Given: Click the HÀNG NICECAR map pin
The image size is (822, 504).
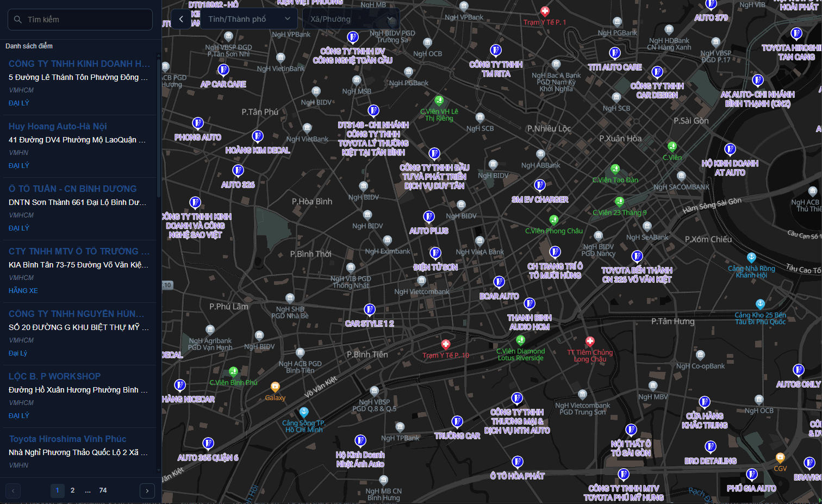Looking at the screenshot, I should [180, 385].
